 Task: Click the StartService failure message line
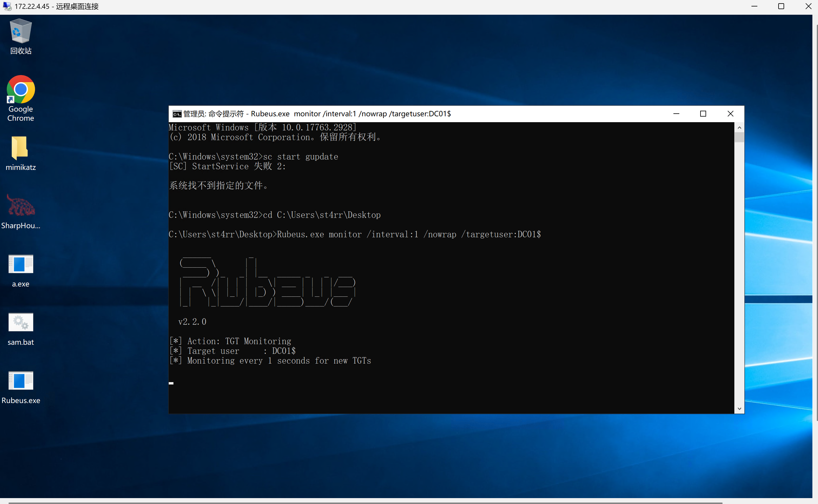click(x=227, y=166)
